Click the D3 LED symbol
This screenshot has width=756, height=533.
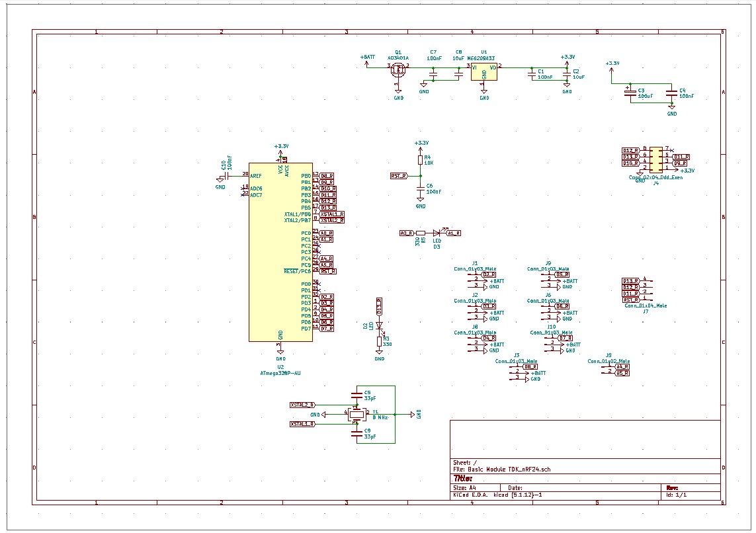(x=437, y=233)
